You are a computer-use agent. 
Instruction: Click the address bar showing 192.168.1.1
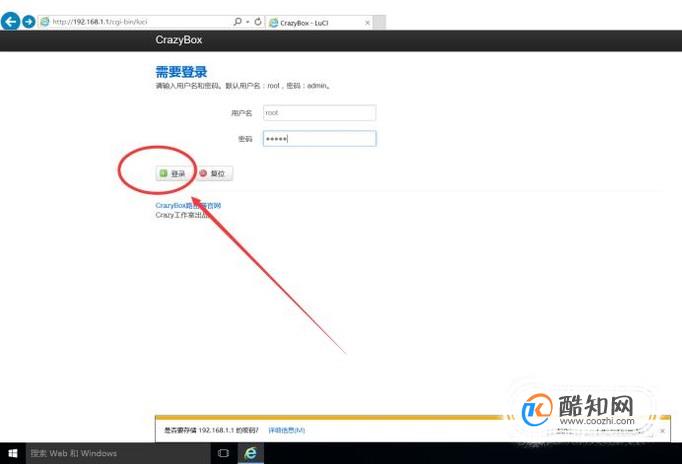tap(135, 21)
